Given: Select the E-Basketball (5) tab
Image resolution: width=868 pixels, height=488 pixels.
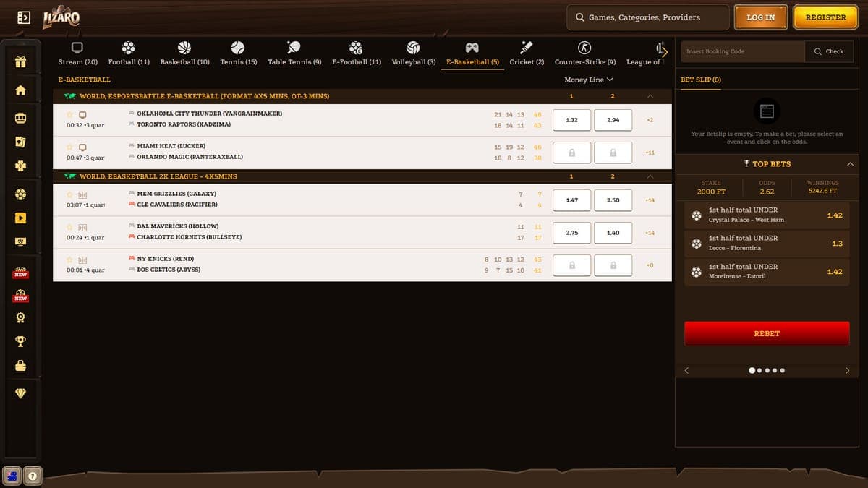Looking at the screenshot, I should click(472, 54).
